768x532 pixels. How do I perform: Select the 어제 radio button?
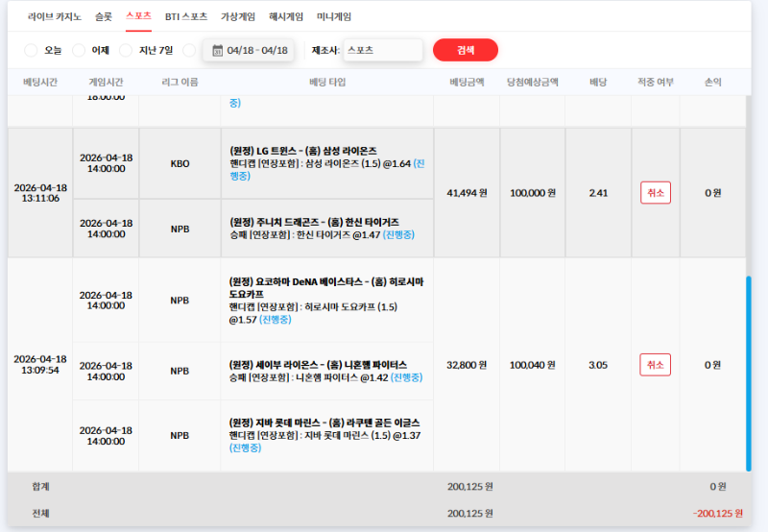pyautogui.click(x=80, y=50)
